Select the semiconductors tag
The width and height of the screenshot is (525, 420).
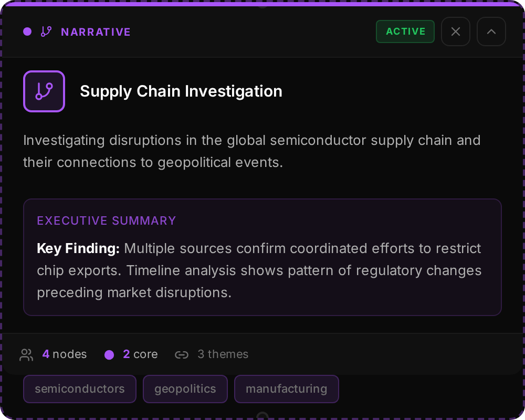[x=80, y=389]
